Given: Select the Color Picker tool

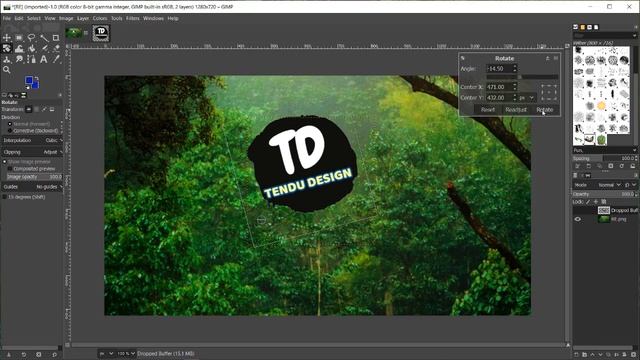Looking at the screenshot, I should click(56, 59).
